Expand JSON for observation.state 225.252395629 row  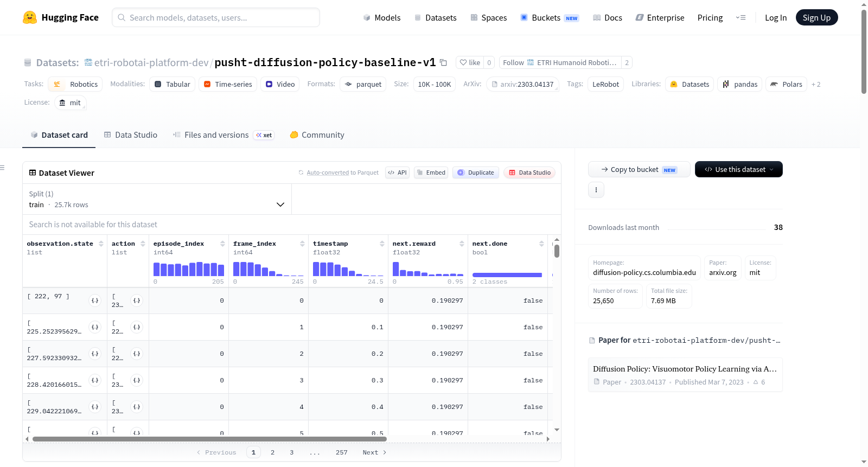pyautogui.click(x=95, y=327)
